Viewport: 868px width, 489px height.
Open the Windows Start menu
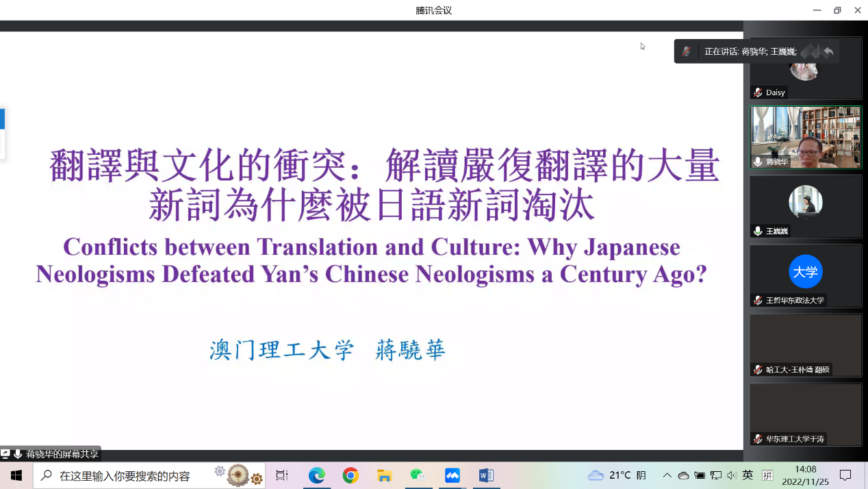16,475
